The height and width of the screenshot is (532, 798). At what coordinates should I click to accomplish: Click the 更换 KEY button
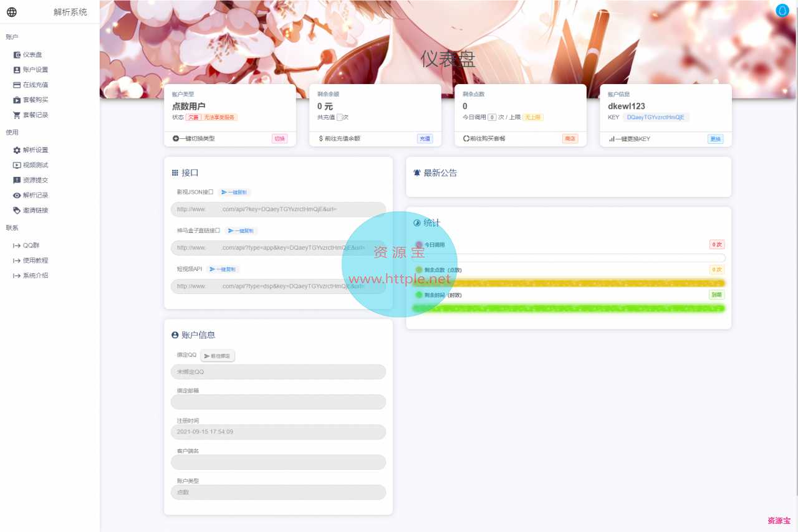click(x=716, y=139)
